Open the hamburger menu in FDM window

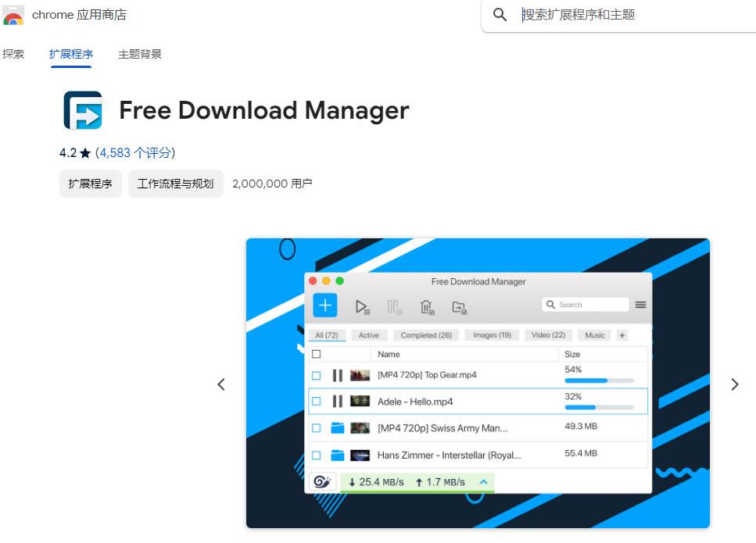[640, 305]
